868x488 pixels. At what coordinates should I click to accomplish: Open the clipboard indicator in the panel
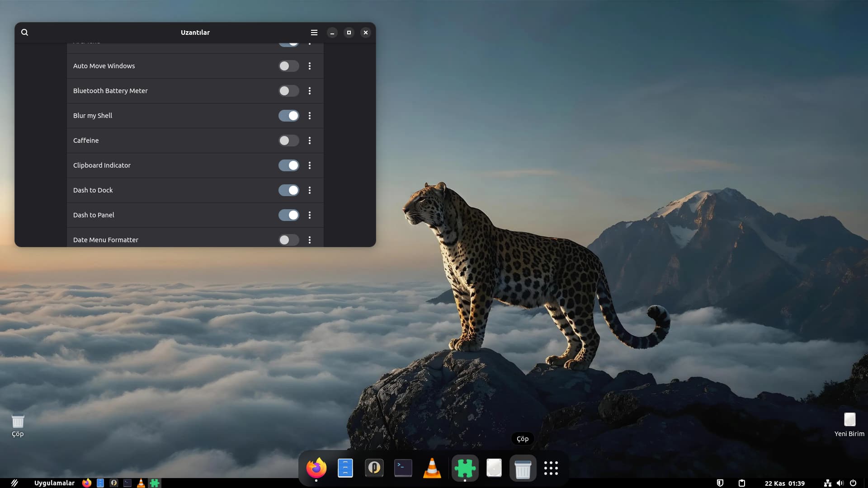pos(742,483)
